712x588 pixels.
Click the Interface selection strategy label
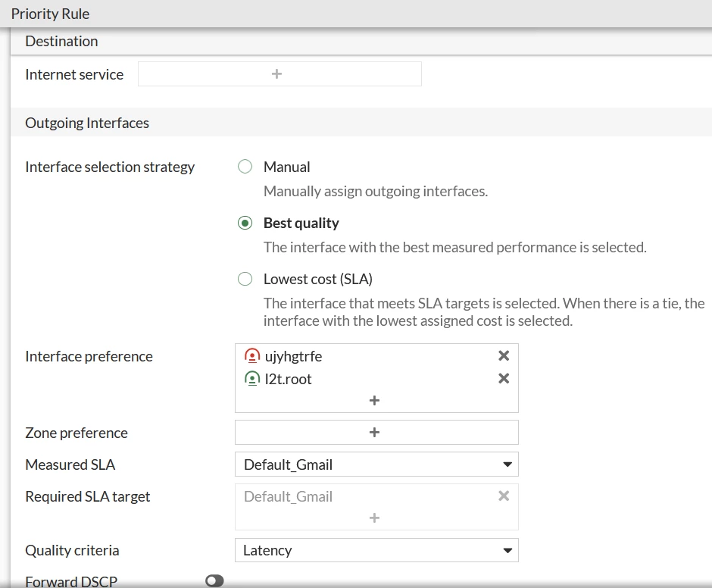[x=110, y=167]
